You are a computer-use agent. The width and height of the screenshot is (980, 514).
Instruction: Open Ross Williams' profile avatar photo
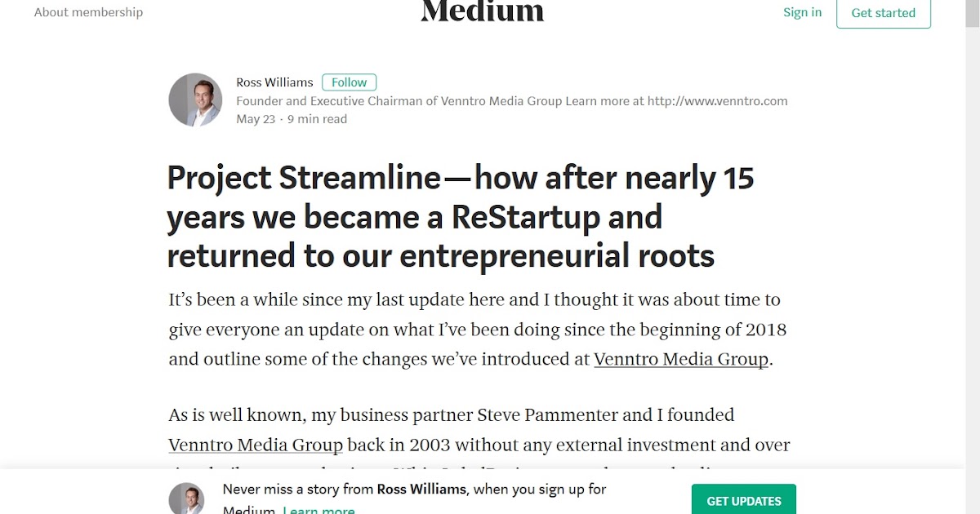(195, 100)
